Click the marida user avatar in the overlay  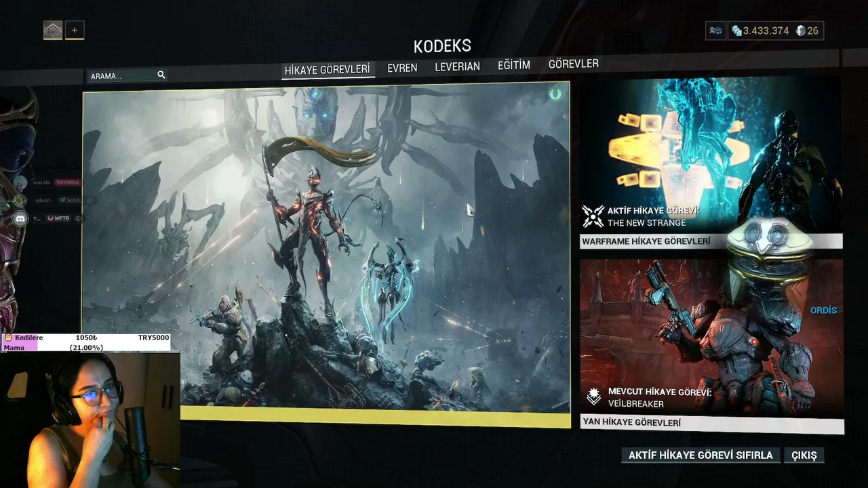pos(21,182)
